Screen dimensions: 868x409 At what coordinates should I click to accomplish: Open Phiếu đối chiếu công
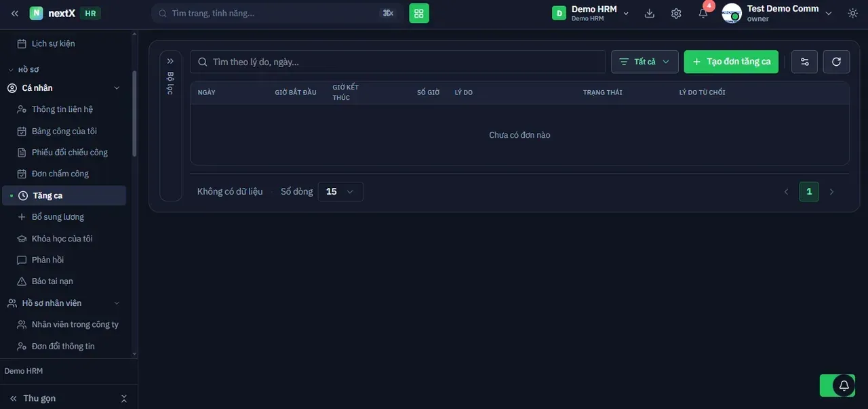click(64, 153)
